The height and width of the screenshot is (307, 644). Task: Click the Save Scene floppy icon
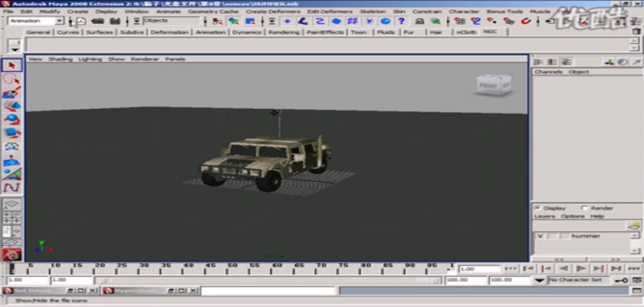pyautogui.click(x=115, y=21)
